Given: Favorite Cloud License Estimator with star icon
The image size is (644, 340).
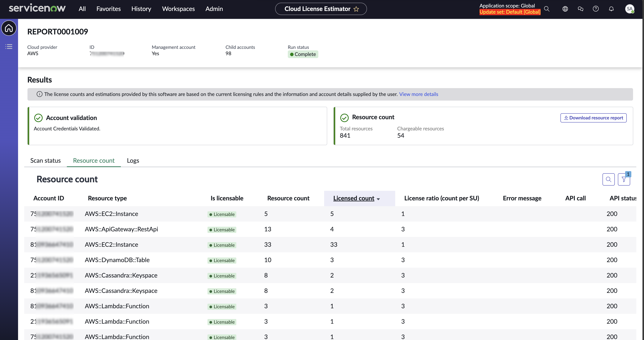Looking at the screenshot, I should 356,9.
